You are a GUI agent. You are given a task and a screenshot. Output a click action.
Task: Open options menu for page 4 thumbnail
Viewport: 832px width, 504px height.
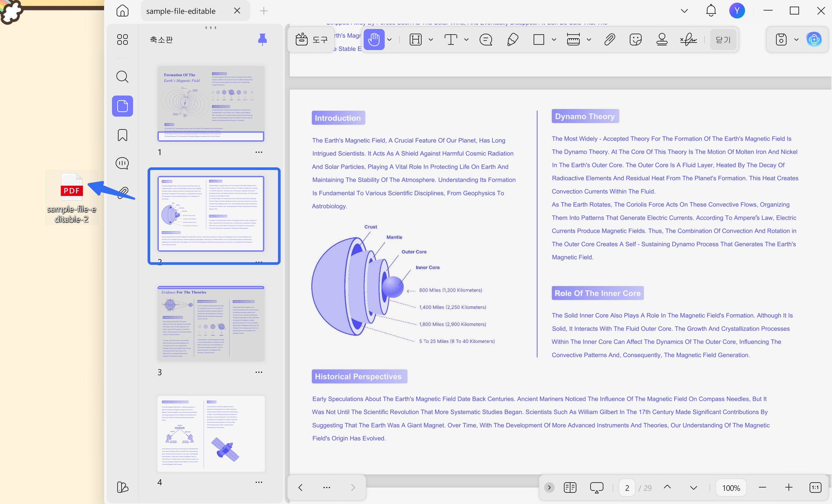pyautogui.click(x=259, y=482)
